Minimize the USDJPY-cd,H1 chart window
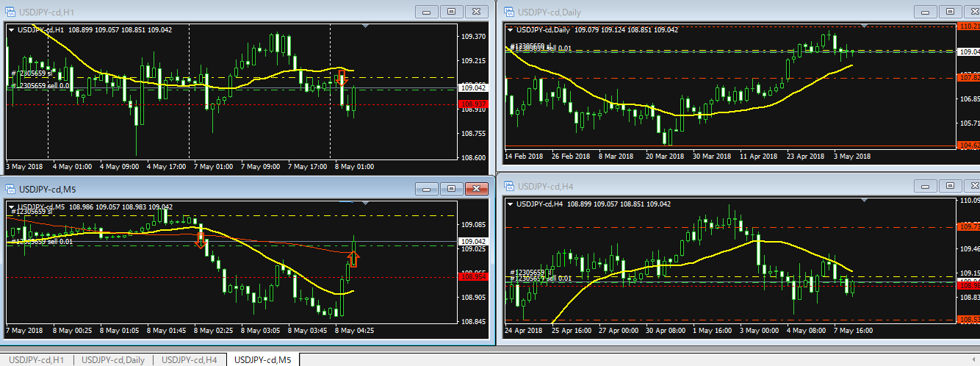This screenshot has height=366, width=980. tap(426, 12)
